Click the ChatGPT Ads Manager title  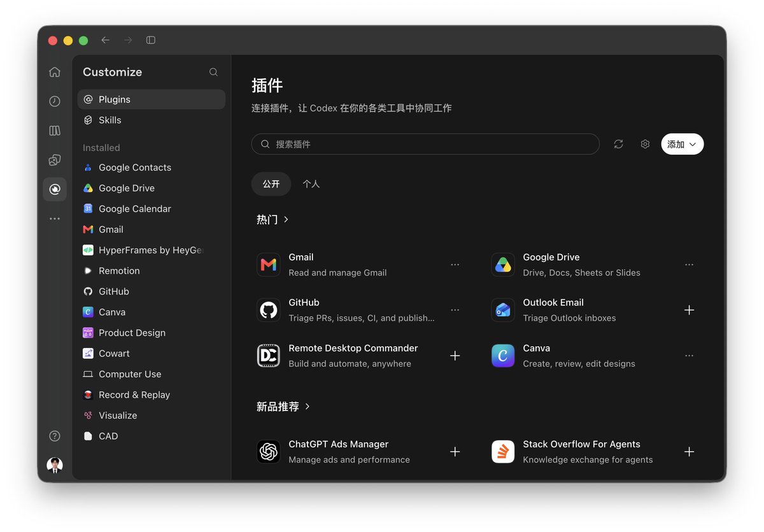(338, 444)
